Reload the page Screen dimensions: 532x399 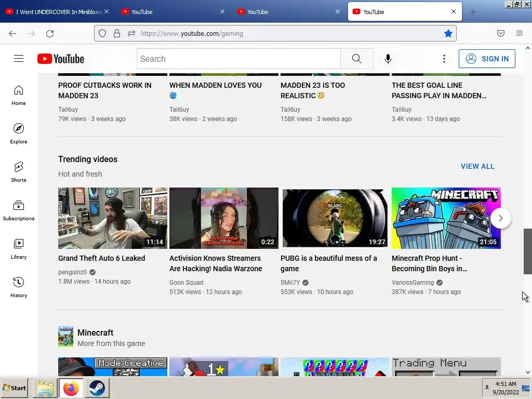(x=50, y=33)
